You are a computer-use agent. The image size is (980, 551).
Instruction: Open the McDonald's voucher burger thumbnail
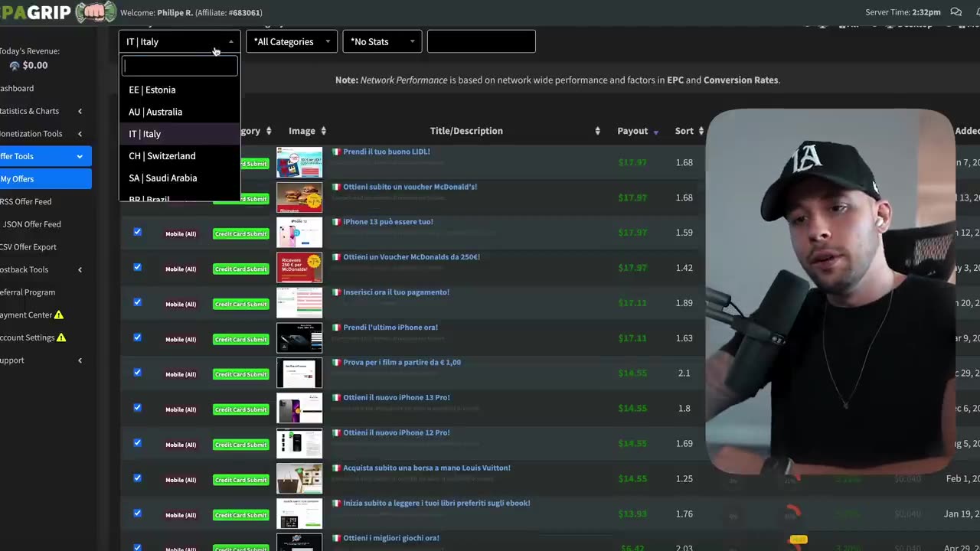click(299, 197)
